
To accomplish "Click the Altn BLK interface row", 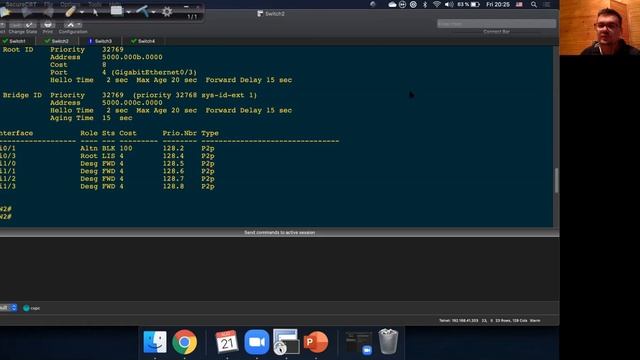I will tap(107, 148).
